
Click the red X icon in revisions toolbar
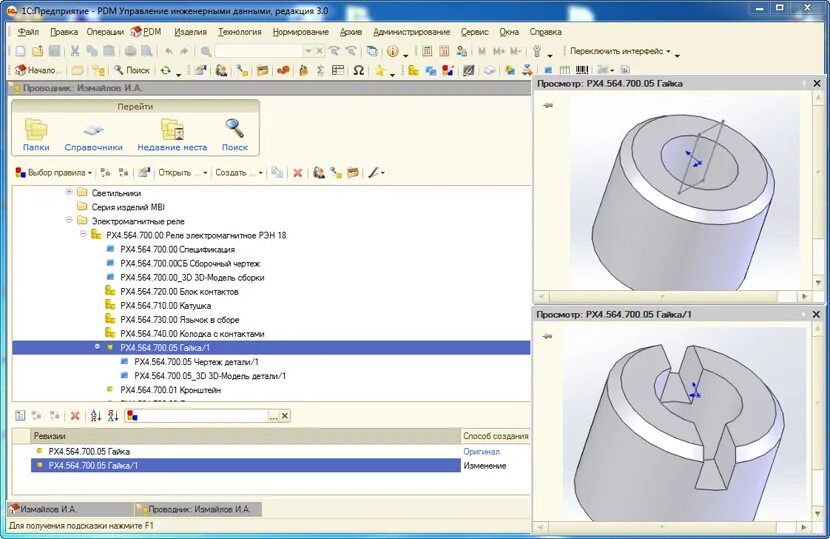pyautogui.click(x=75, y=416)
